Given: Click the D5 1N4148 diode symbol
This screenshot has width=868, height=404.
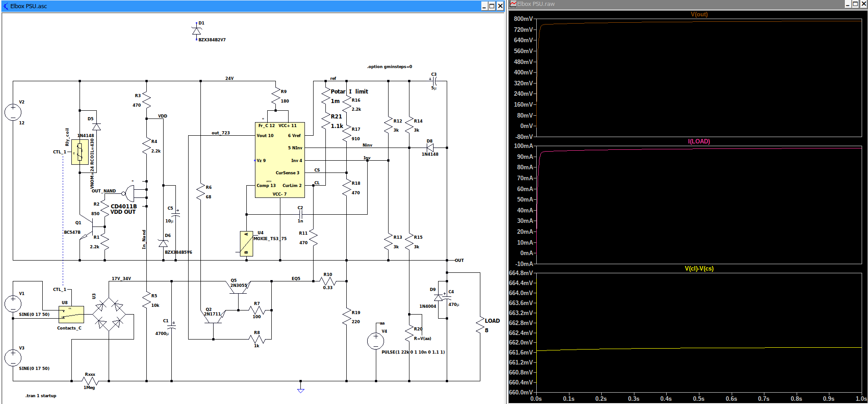Looking at the screenshot, I should [x=96, y=127].
